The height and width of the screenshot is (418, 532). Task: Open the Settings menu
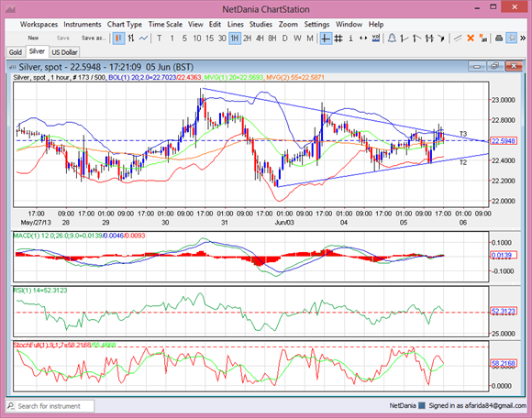point(316,25)
